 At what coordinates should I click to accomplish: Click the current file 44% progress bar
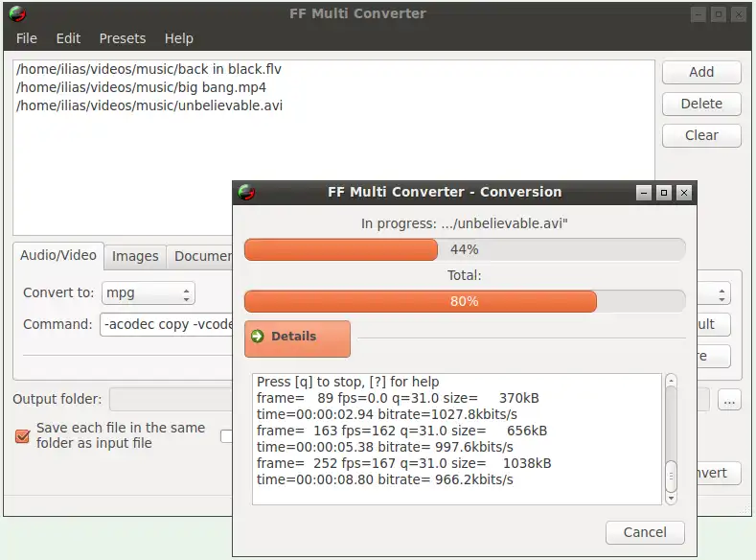(465, 250)
